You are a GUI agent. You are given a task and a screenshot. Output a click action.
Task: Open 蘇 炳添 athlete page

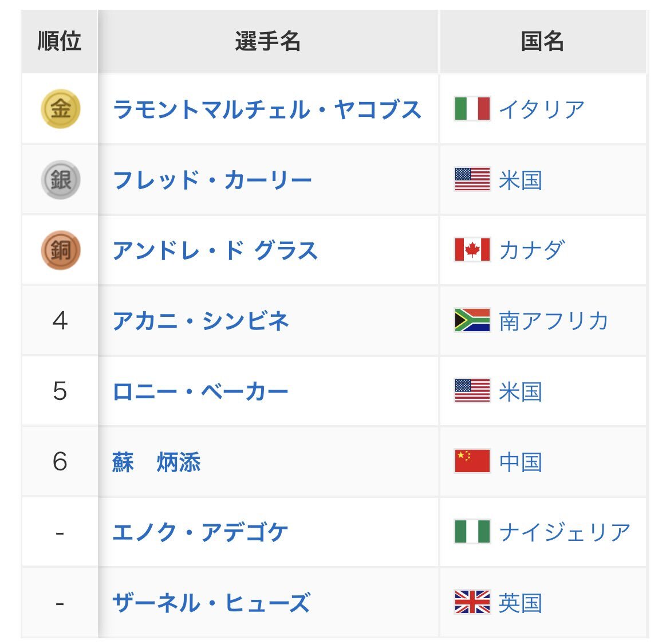pos(156,462)
